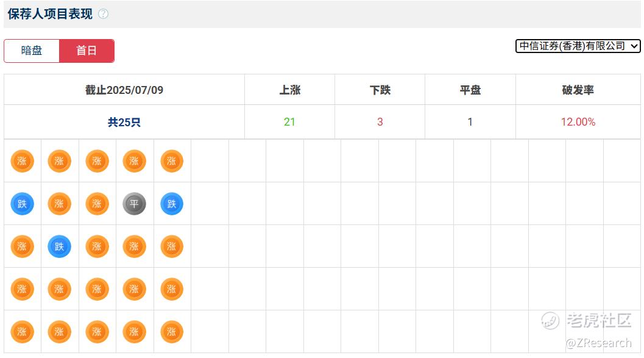Switch to the 暗盘 view
This screenshot has width=644, height=358.
click(32, 51)
